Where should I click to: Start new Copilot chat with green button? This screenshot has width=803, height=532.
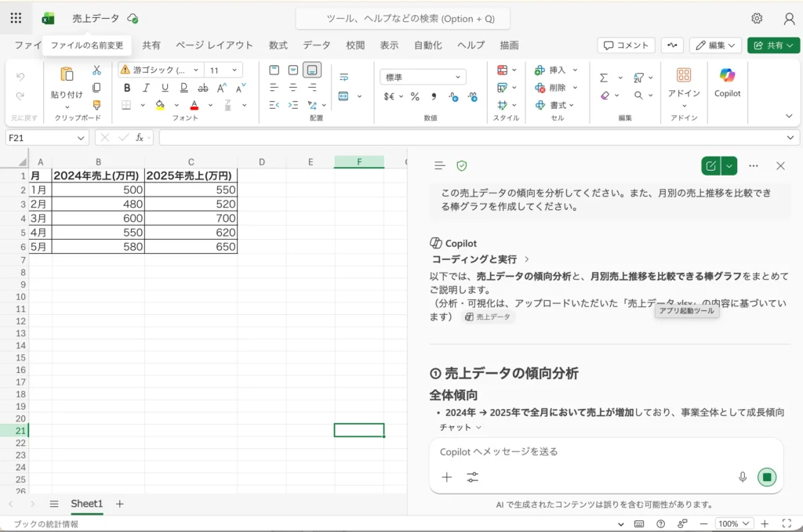pos(710,166)
